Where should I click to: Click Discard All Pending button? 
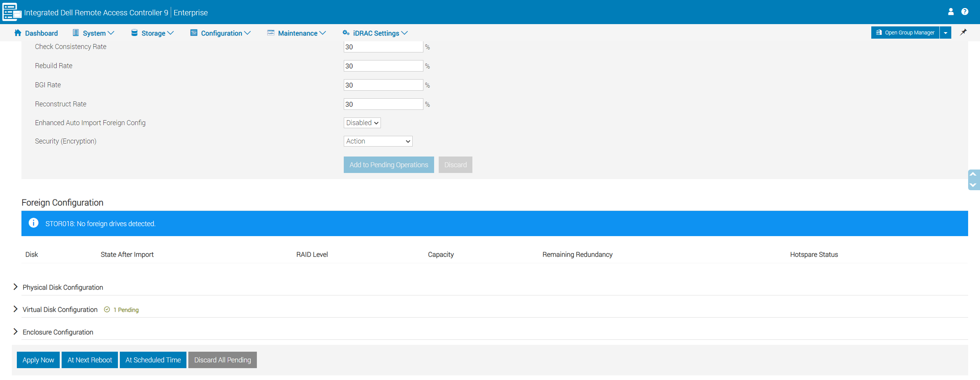point(223,360)
